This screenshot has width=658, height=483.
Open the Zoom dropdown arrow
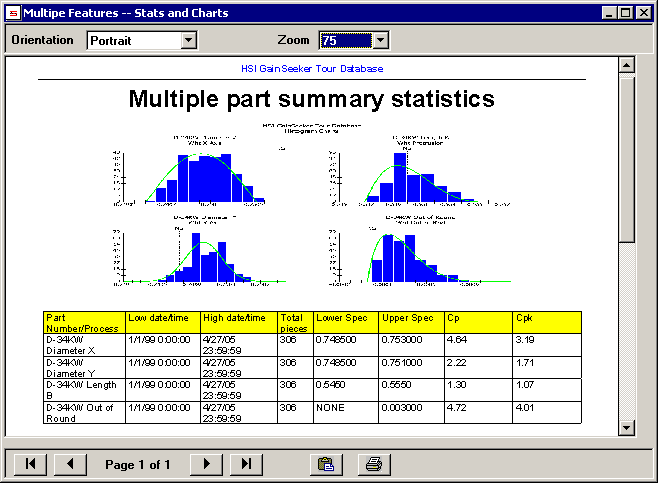(379, 41)
